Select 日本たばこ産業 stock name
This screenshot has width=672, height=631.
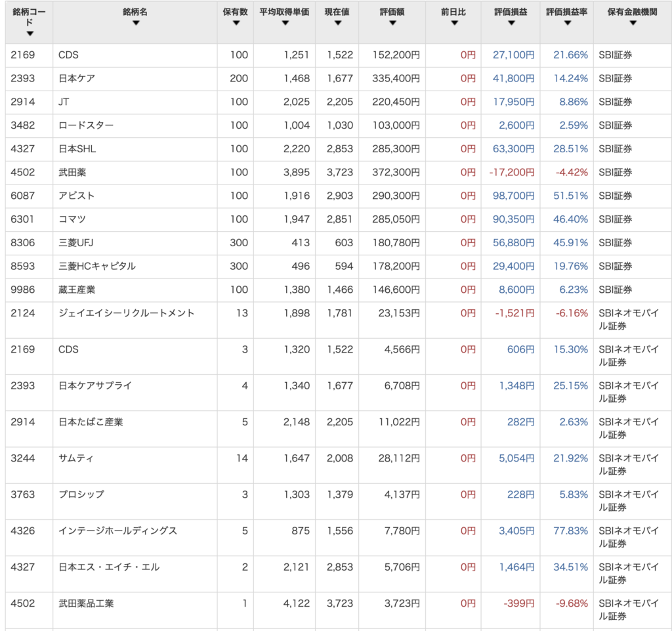[x=91, y=422]
